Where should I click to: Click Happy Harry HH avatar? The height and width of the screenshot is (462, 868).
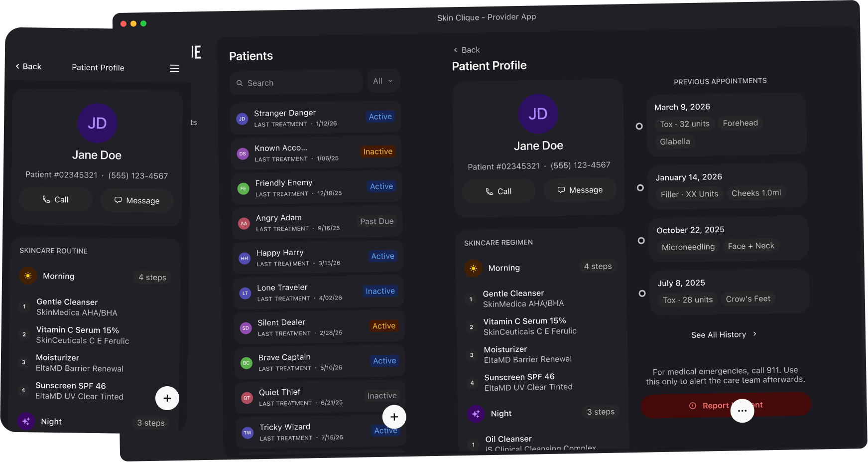[244, 258]
